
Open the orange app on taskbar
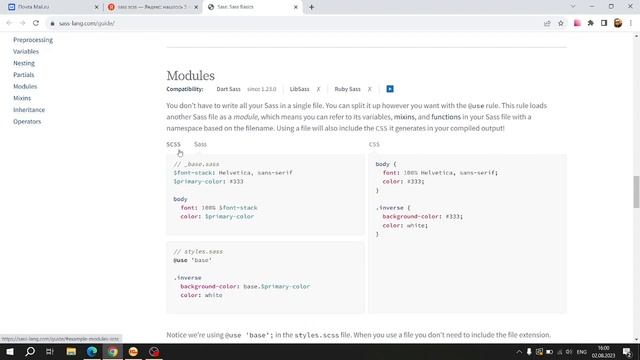133,351
